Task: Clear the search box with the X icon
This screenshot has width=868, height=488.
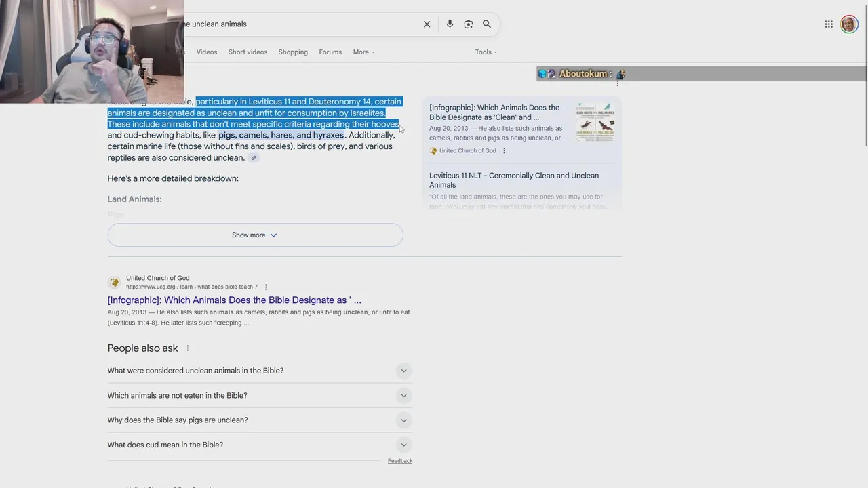Action: tap(427, 24)
